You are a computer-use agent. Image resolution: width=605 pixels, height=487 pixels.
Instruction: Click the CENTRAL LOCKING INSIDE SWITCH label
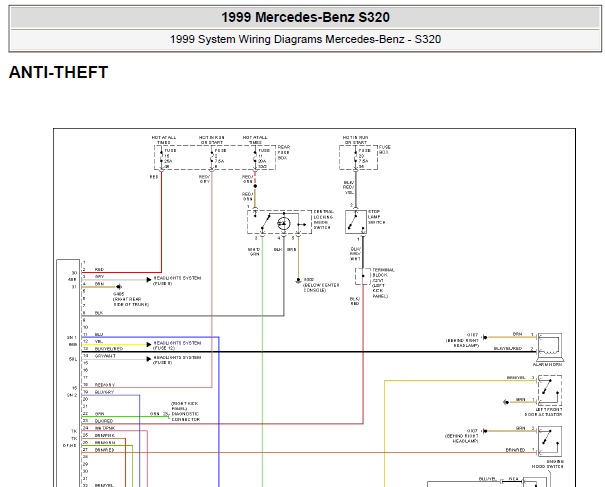323,220
